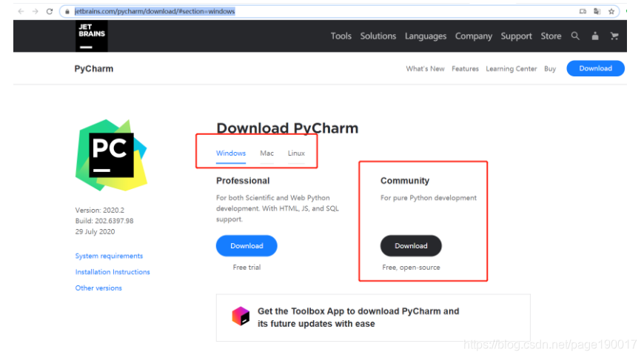Click the padlock site info icon
Viewport: 644px width, 358px height.
click(x=67, y=12)
